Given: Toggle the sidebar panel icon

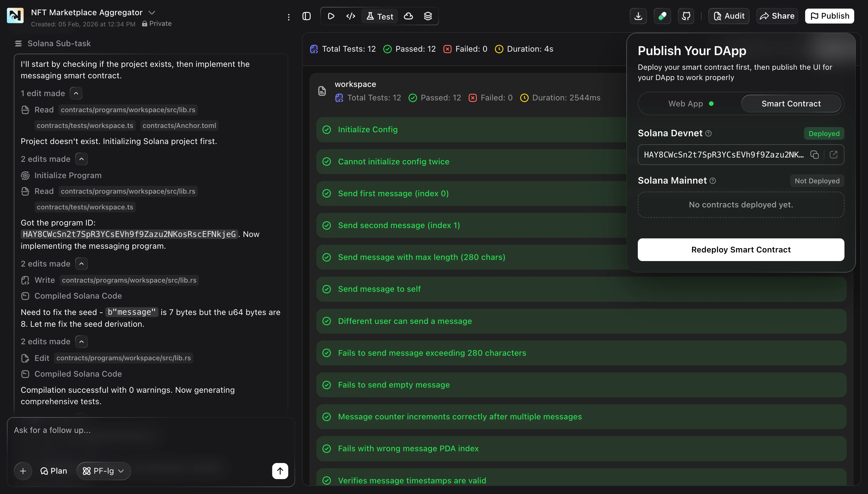Looking at the screenshot, I should pos(307,16).
